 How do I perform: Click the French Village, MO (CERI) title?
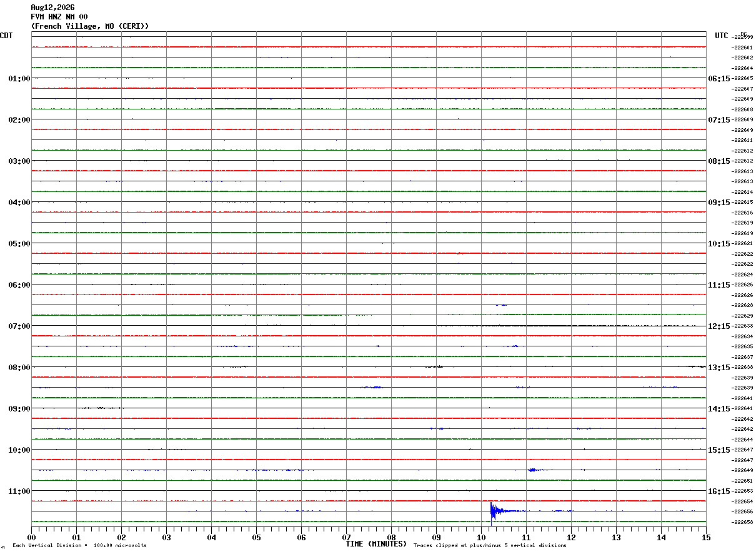point(90,26)
